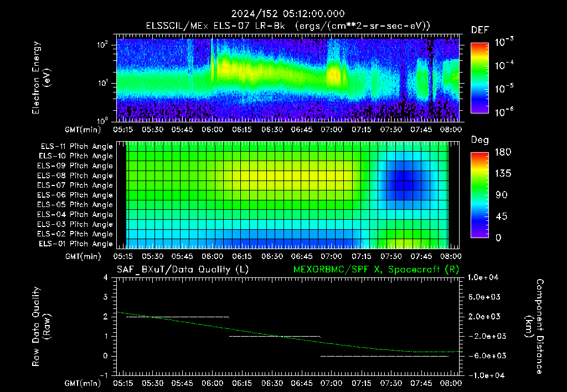Screen dimensions: 567x392
Task: Click 07:30 tick under the pitch angle grid
Action: [x=391, y=256]
